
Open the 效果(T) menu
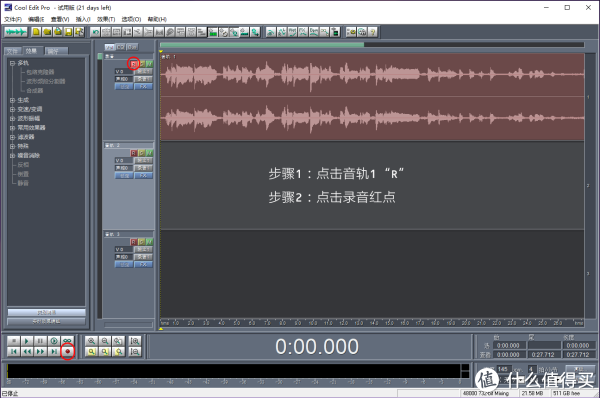106,19
